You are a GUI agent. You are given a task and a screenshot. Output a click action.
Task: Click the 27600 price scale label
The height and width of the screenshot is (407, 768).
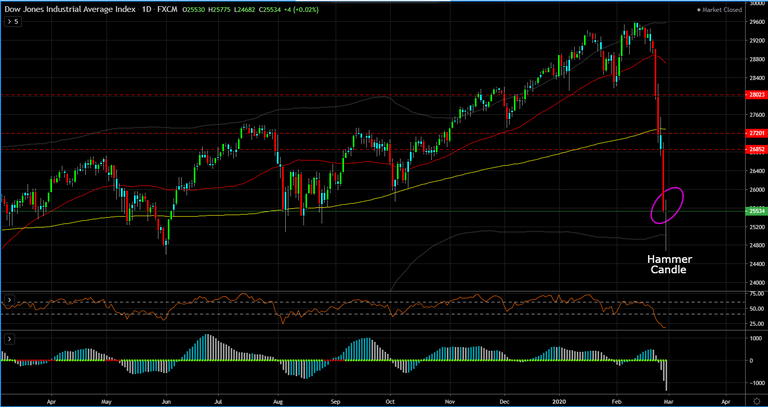tap(755, 115)
